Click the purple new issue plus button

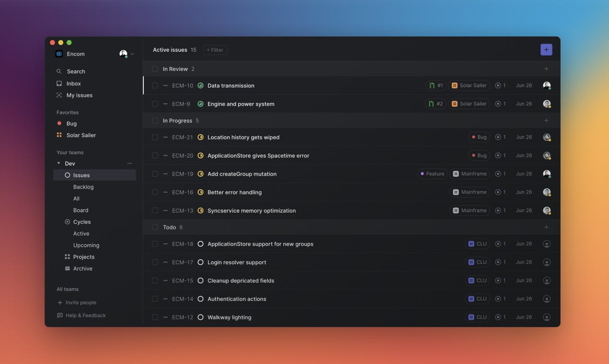click(x=546, y=50)
